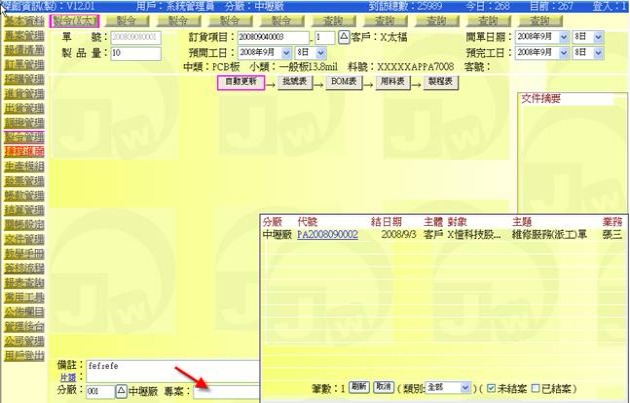Open the 批號表 workflow step
This screenshot has width=630, height=403.
295,83
